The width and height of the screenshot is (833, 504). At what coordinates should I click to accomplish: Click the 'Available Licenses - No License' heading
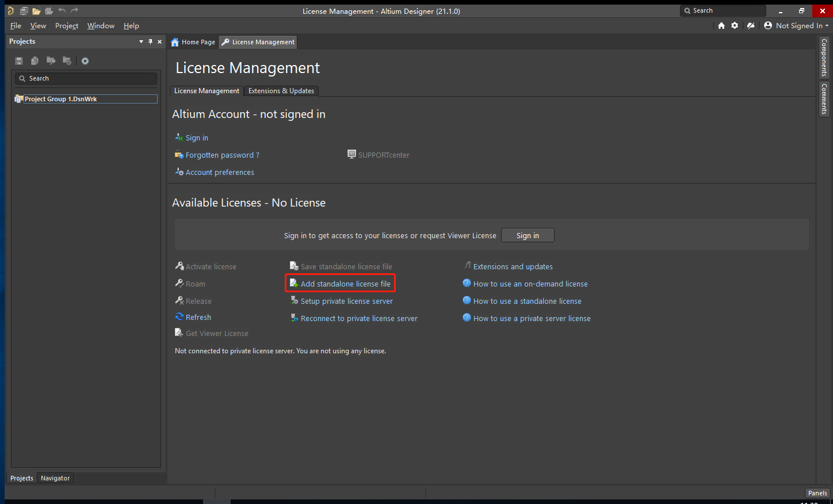pyautogui.click(x=249, y=203)
